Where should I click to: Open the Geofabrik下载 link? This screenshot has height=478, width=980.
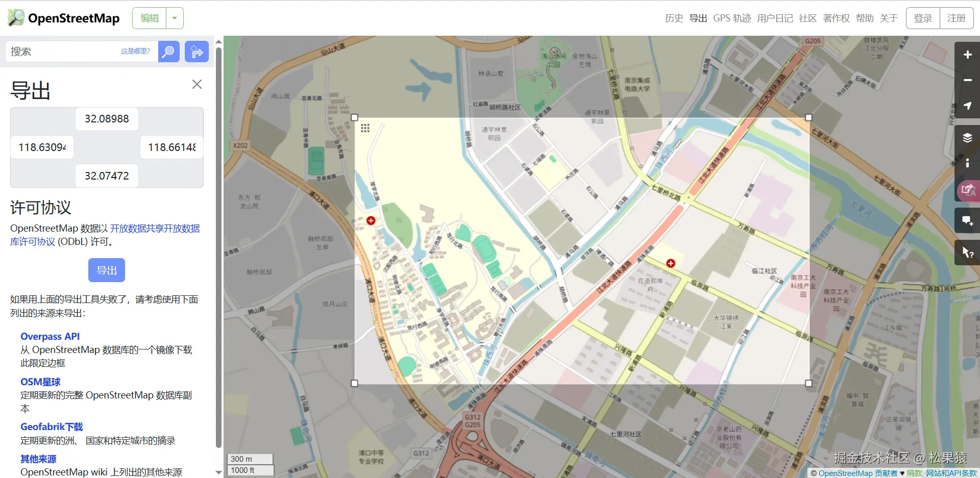(52, 426)
